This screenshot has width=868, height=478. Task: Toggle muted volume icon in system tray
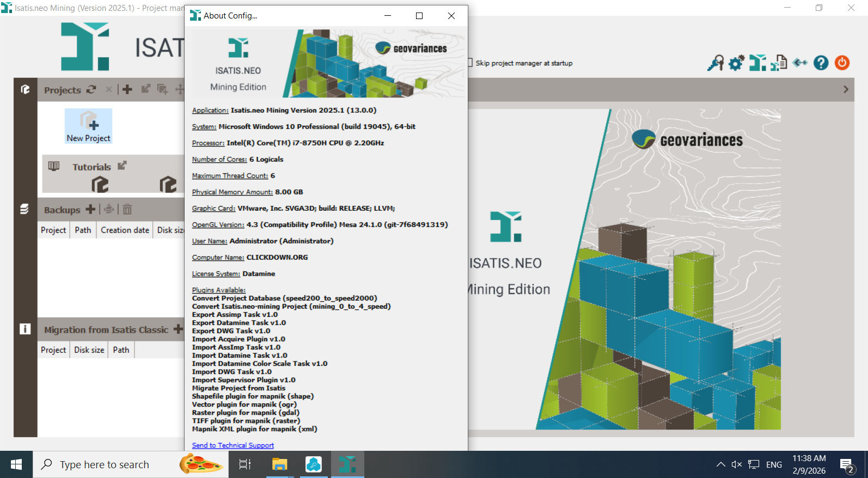pos(737,464)
